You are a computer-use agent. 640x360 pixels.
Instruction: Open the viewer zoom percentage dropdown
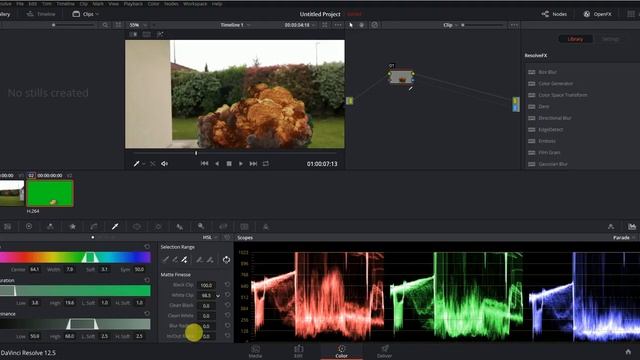coord(138,25)
